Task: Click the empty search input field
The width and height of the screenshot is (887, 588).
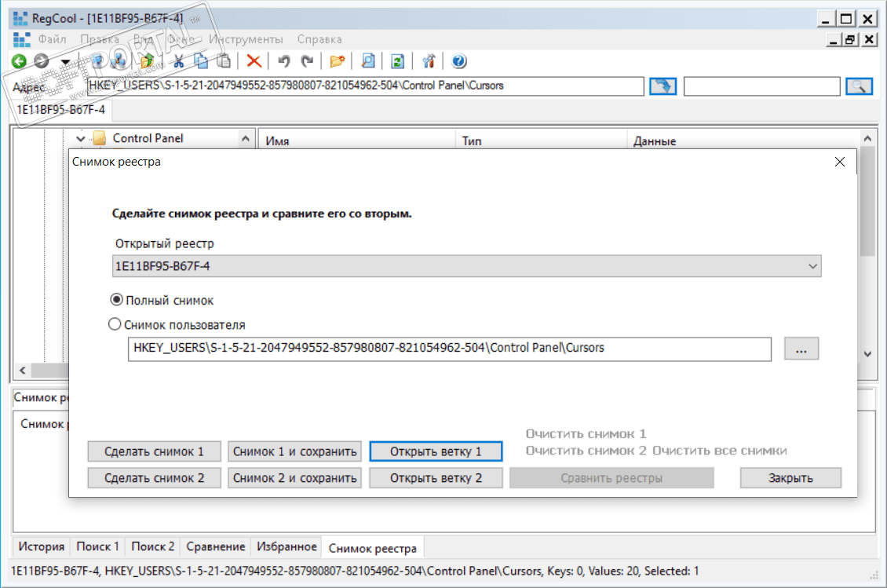Action: (x=762, y=86)
